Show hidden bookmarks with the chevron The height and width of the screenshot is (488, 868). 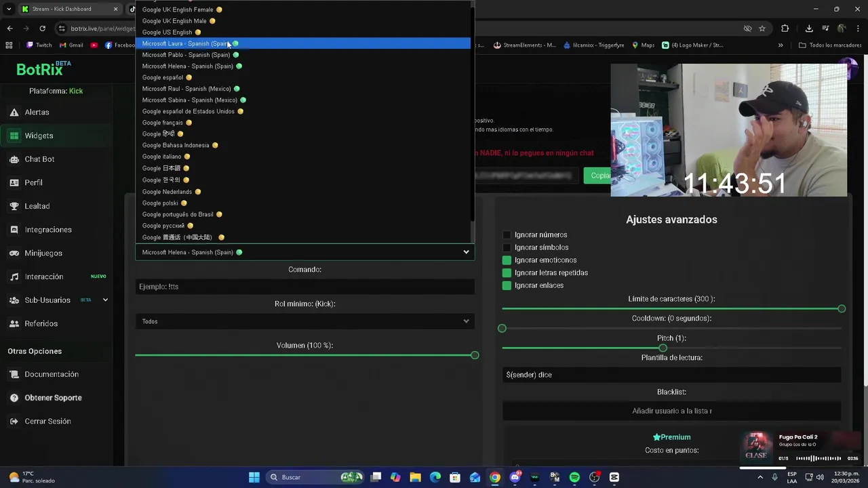[781, 45]
